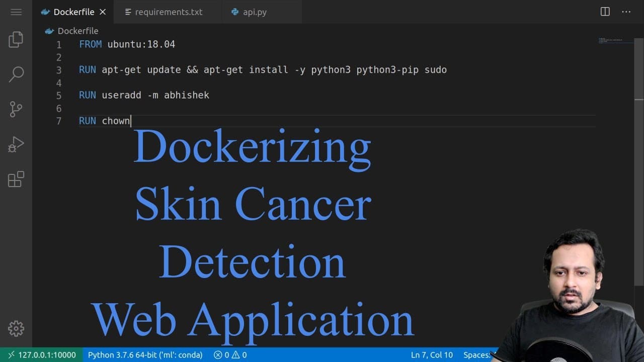
Task: Click line number 5 in gutter
Action: (x=59, y=96)
